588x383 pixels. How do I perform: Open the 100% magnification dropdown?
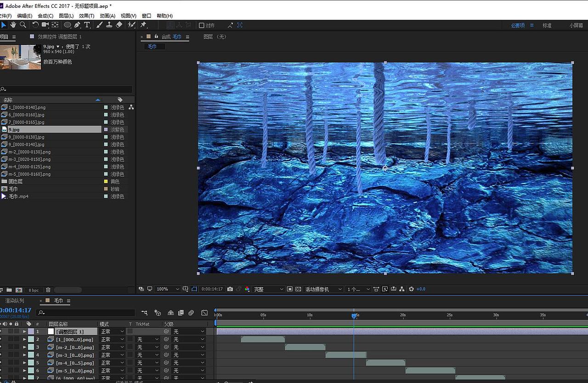point(168,289)
